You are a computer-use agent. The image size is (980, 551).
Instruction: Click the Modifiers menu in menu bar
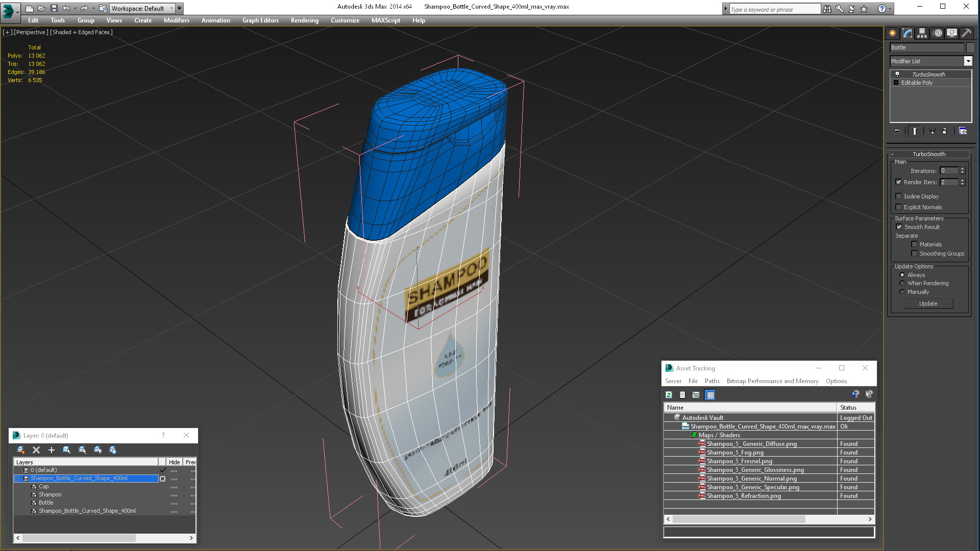point(176,20)
